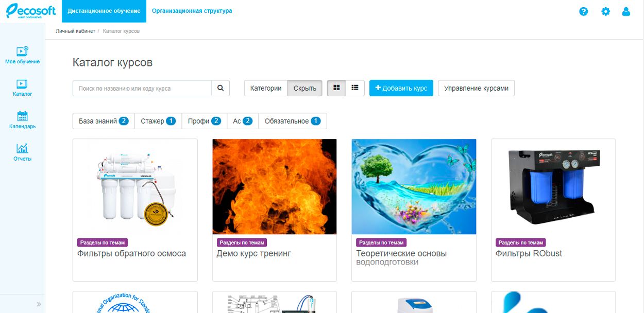
Task: Open the Организационная структура tab
Action: pyautogui.click(x=192, y=11)
